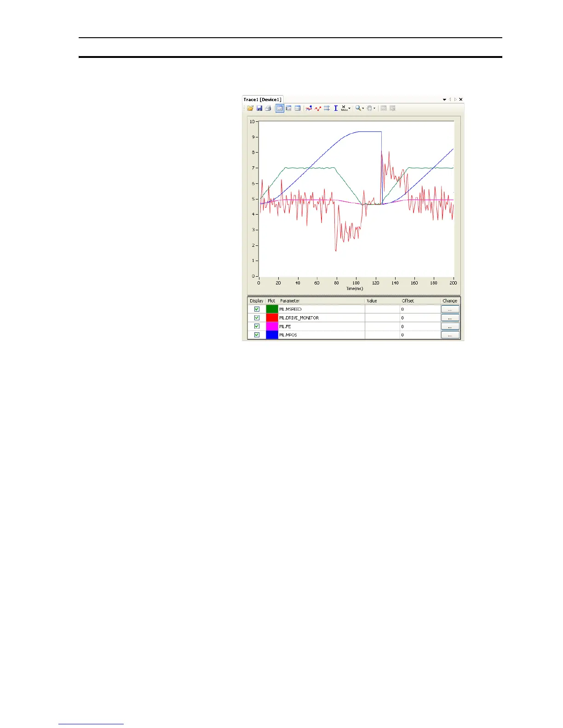Switch to the table-only view icon

[x=298, y=108]
